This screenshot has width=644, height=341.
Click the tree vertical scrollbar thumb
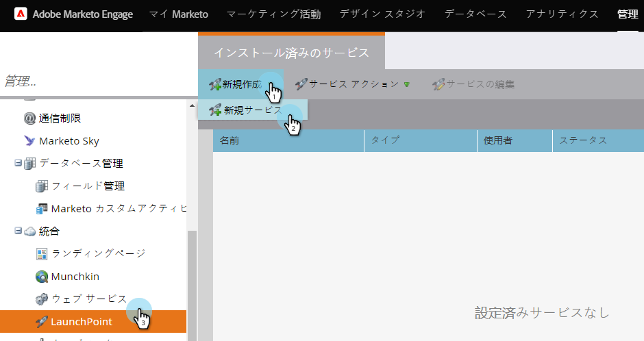tap(192, 286)
